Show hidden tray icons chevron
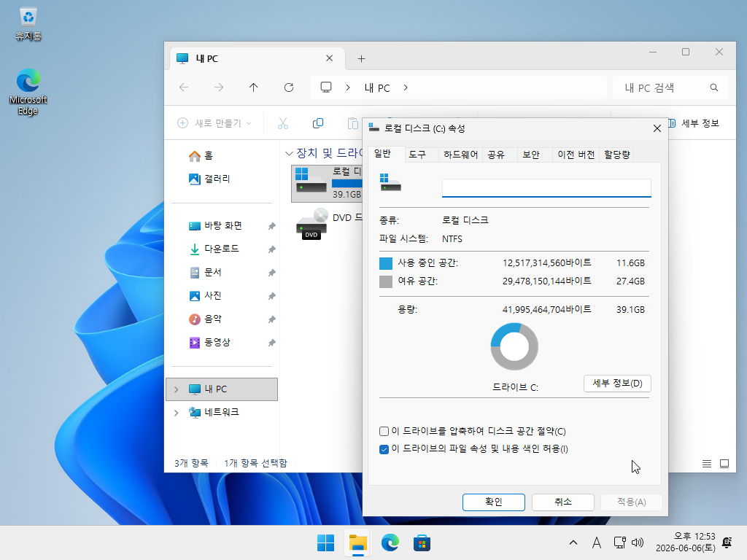Image resolution: width=747 pixels, height=560 pixels. pos(573,542)
